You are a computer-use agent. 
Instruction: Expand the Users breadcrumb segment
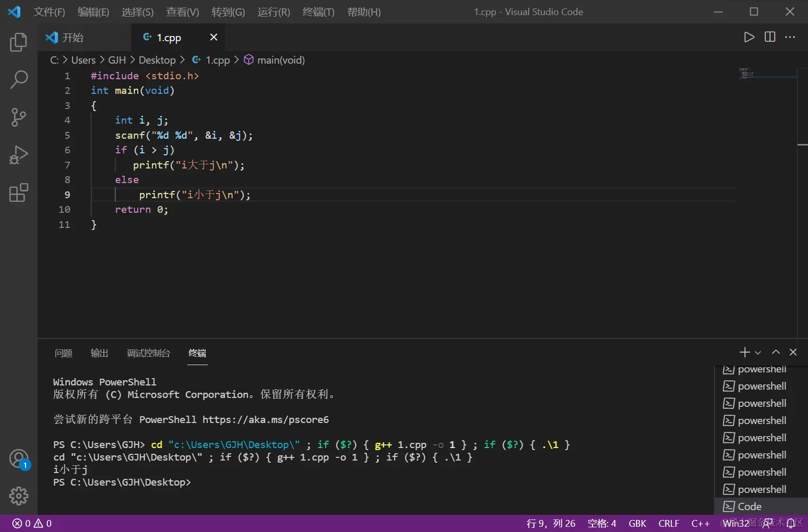(x=84, y=60)
